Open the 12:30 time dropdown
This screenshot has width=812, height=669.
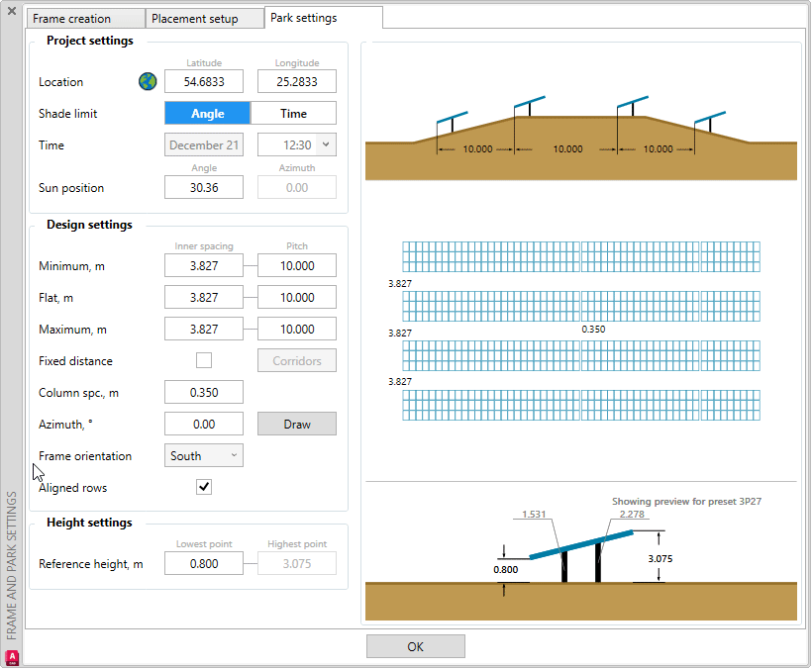point(296,144)
